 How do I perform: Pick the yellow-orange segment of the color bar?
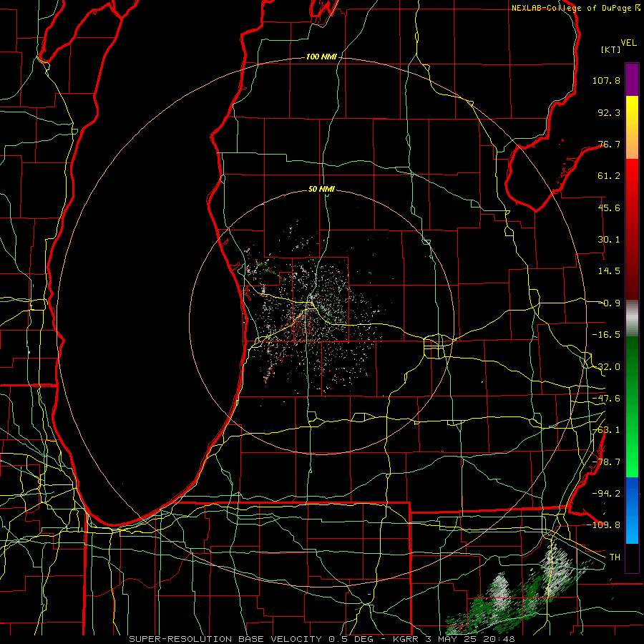[632, 127]
